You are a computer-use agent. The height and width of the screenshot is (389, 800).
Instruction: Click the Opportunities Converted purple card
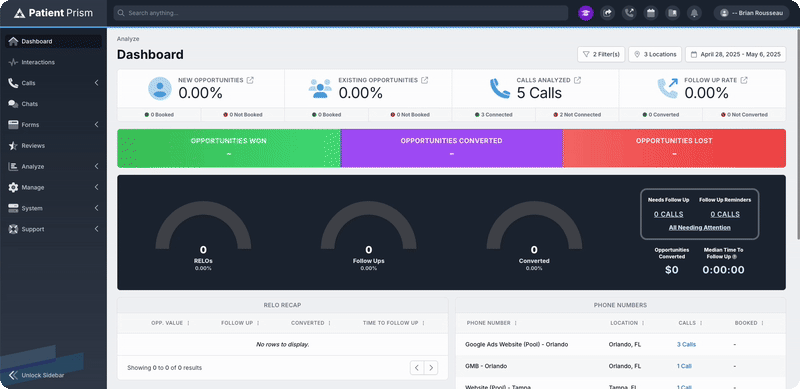452,148
